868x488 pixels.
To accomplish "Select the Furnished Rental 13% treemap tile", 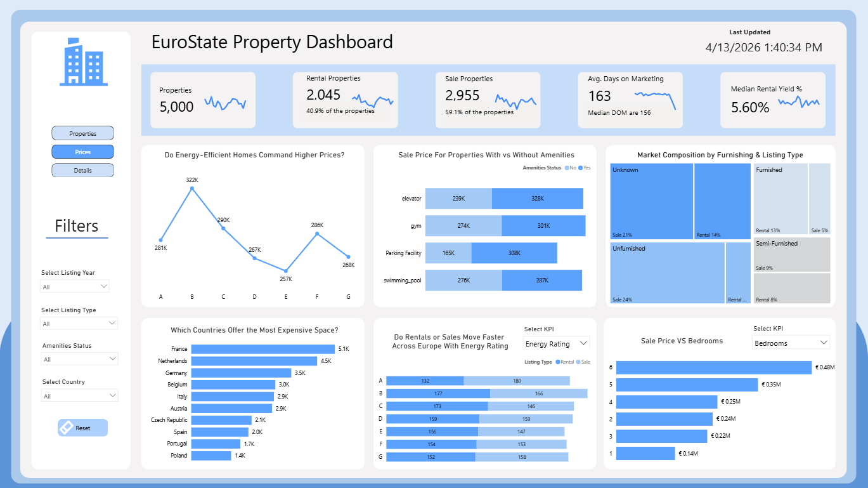I will (781, 199).
